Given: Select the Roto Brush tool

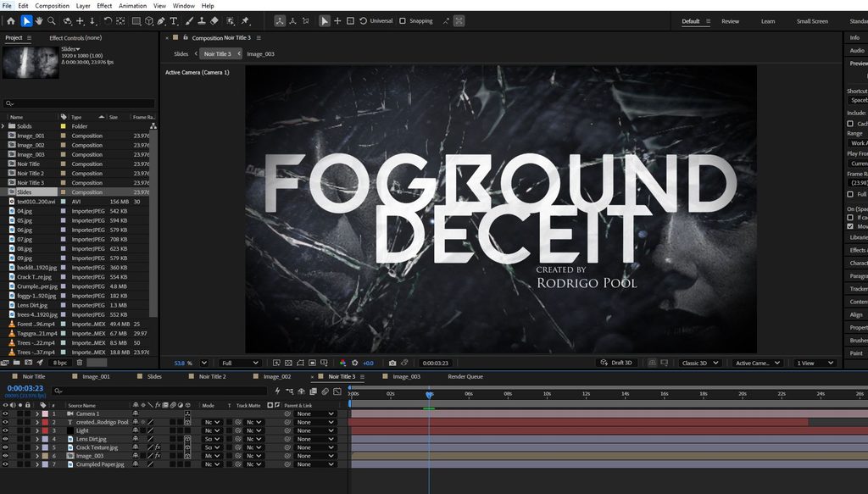Looking at the screenshot, I should pos(231,21).
